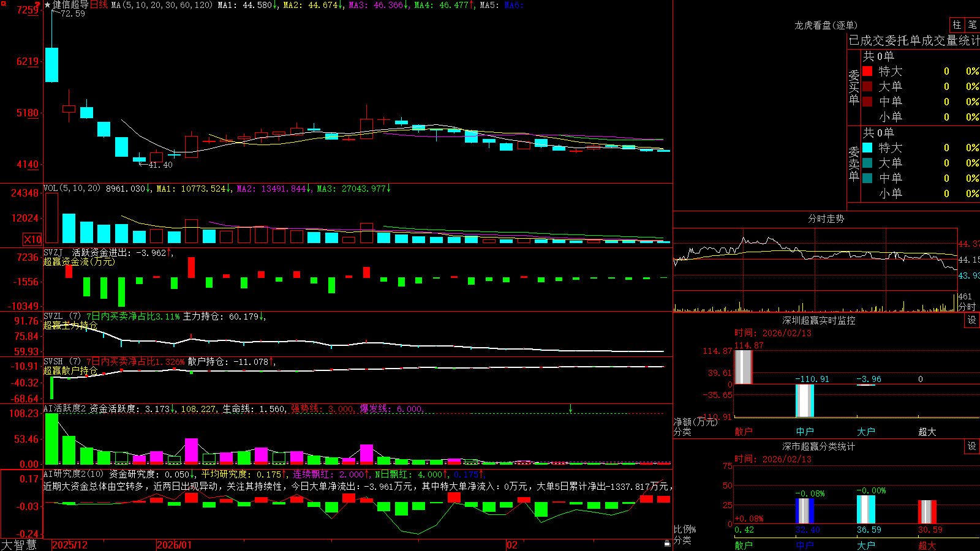The height and width of the screenshot is (551, 980).
Task: Click the 爆发线: 6.000 readout
Action: [x=391, y=409]
